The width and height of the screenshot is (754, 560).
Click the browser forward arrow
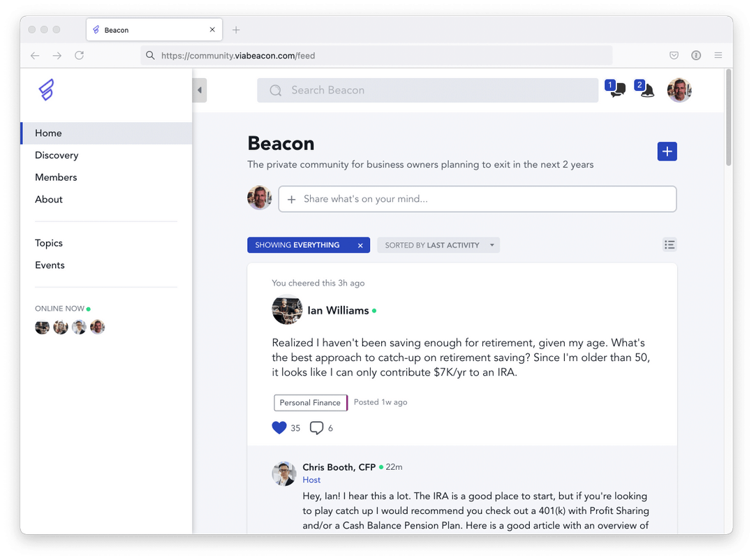coord(57,55)
